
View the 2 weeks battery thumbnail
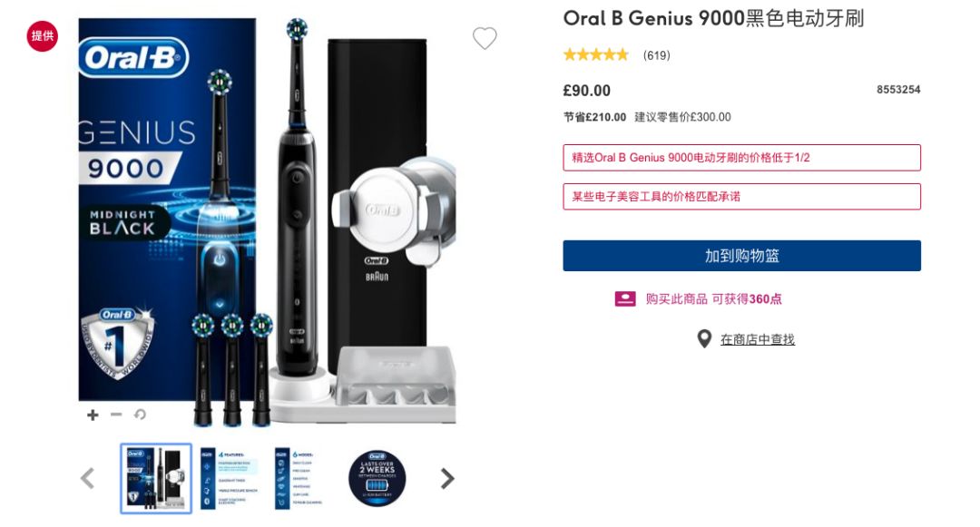coord(377,478)
